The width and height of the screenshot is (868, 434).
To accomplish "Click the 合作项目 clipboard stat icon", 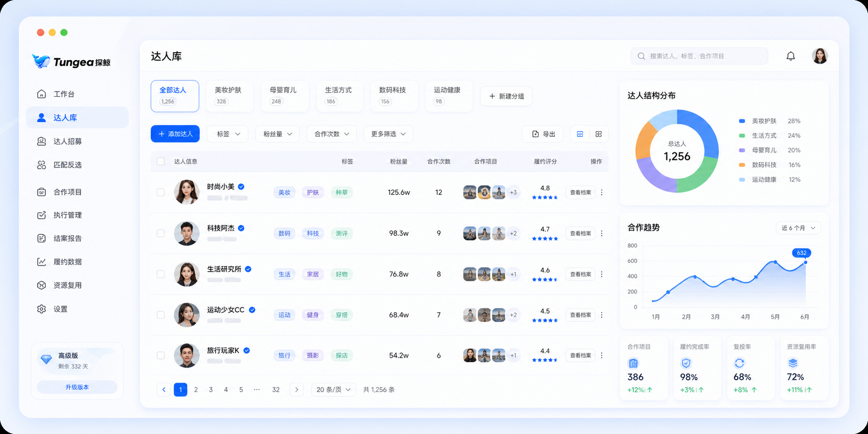I will coord(633,363).
